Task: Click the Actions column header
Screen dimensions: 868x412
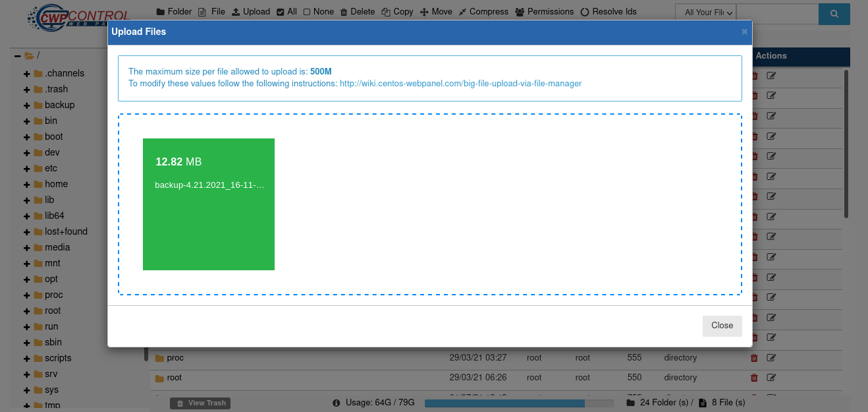Action: coord(771,56)
